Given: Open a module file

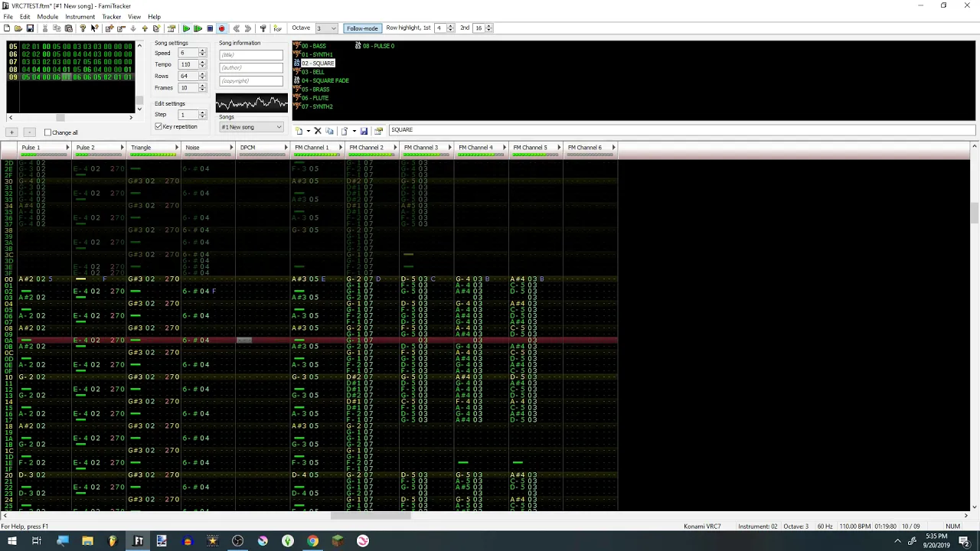Looking at the screenshot, I should click(18, 28).
